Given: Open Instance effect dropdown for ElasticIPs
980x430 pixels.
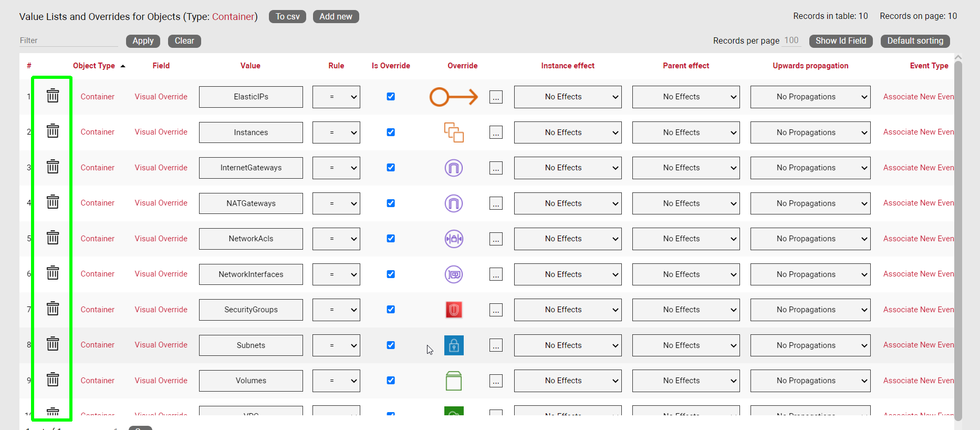Looking at the screenshot, I should [567, 97].
